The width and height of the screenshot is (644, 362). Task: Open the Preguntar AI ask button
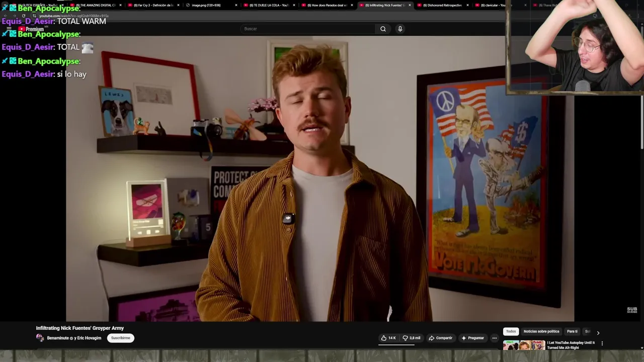point(472,338)
